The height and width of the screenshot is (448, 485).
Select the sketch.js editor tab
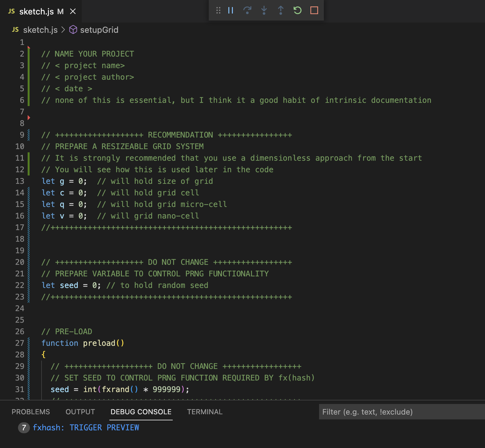[41, 11]
